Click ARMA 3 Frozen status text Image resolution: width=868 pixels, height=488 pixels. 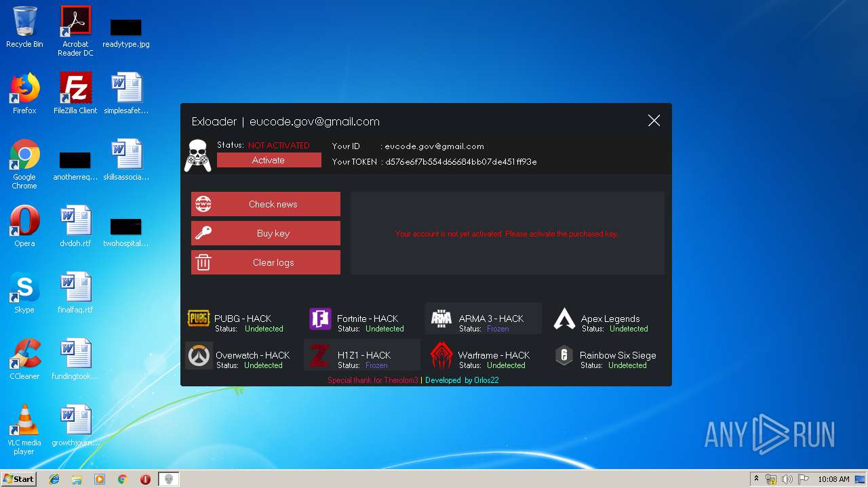(x=498, y=329)
